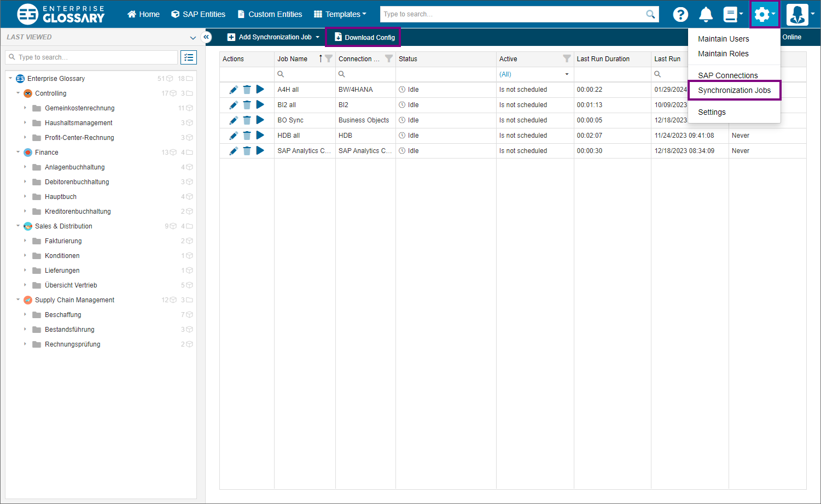Select Supply Chain Management tree item

pyautogui.click(x=74, y=300)
